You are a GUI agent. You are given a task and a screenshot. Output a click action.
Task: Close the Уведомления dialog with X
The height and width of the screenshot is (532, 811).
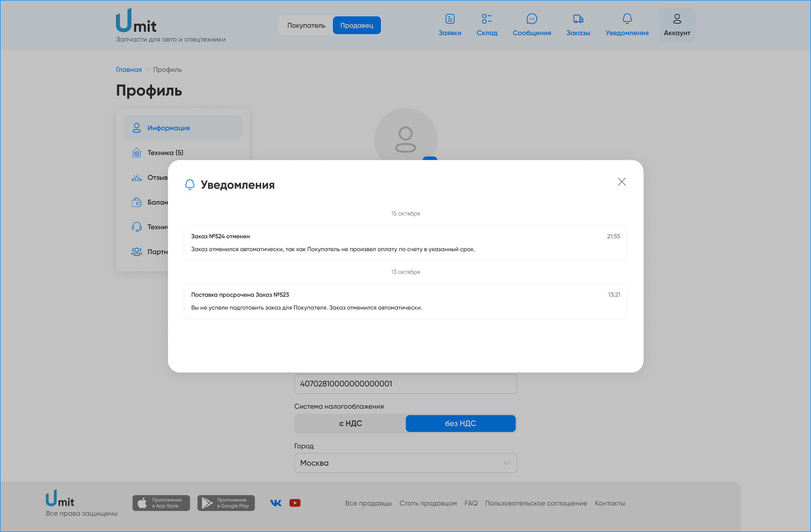[x=622, y=182]
